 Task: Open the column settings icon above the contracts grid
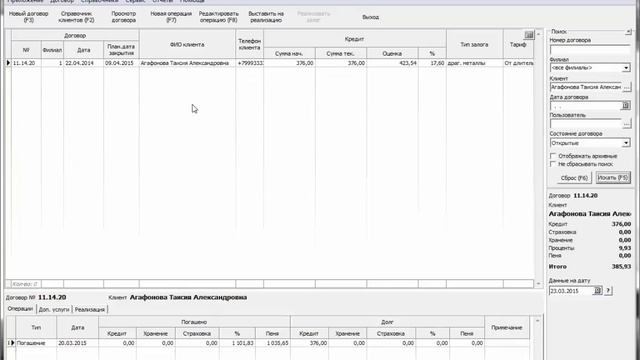tap(529, 35)
